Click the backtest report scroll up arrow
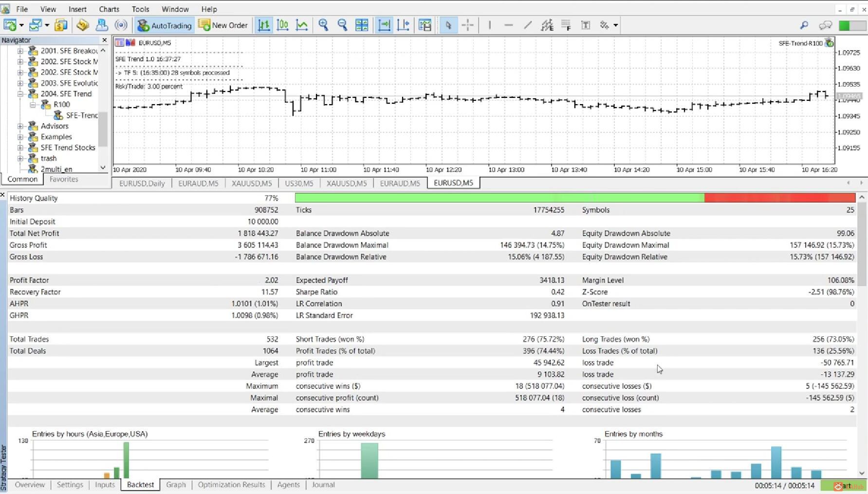The width and height of the screenshot is (868, 494). pos(862,197)
